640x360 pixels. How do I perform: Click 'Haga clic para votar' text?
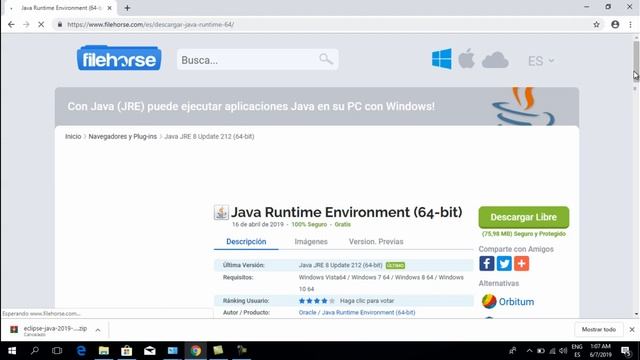[x=367, y=301]
